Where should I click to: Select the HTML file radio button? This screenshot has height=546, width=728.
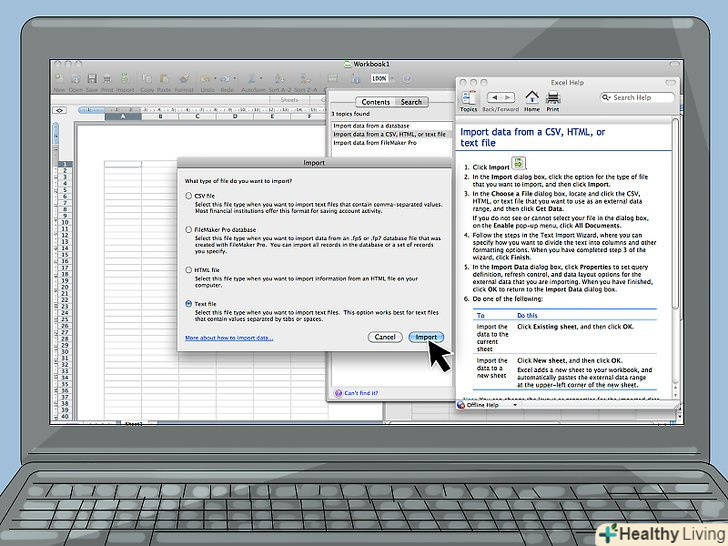coord(188,269)
